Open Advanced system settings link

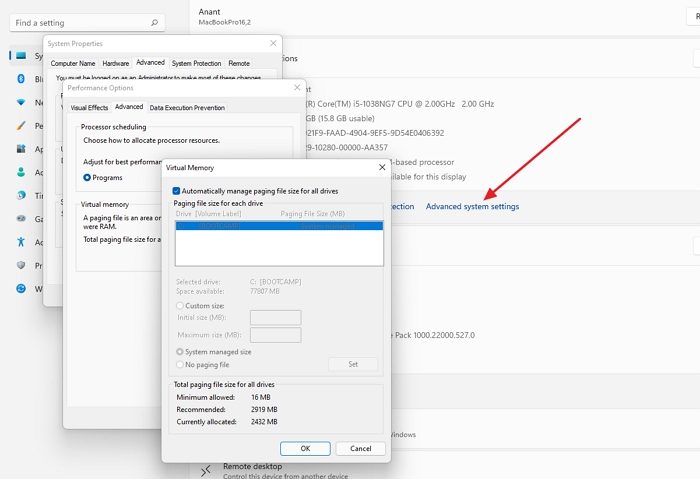click(x=472, y=206)
